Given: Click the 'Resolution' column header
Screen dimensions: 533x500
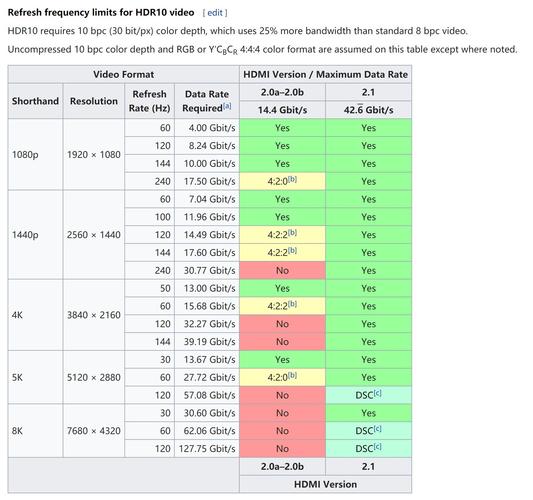Looking at the screenshot, I should tap(94, 101).
